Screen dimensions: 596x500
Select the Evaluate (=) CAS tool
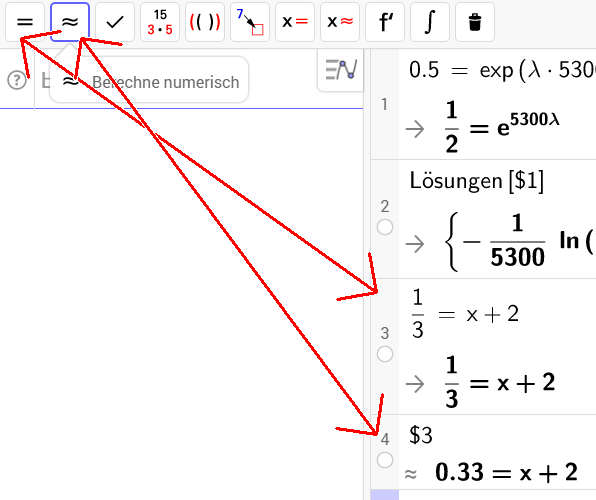[x=25, y=22]
